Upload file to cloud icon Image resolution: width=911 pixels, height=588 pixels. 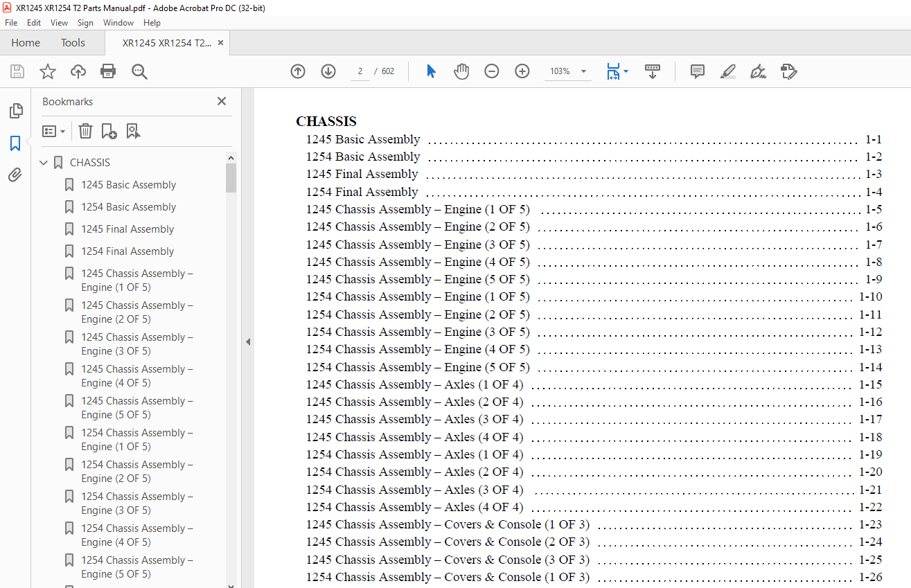[78, 71]
